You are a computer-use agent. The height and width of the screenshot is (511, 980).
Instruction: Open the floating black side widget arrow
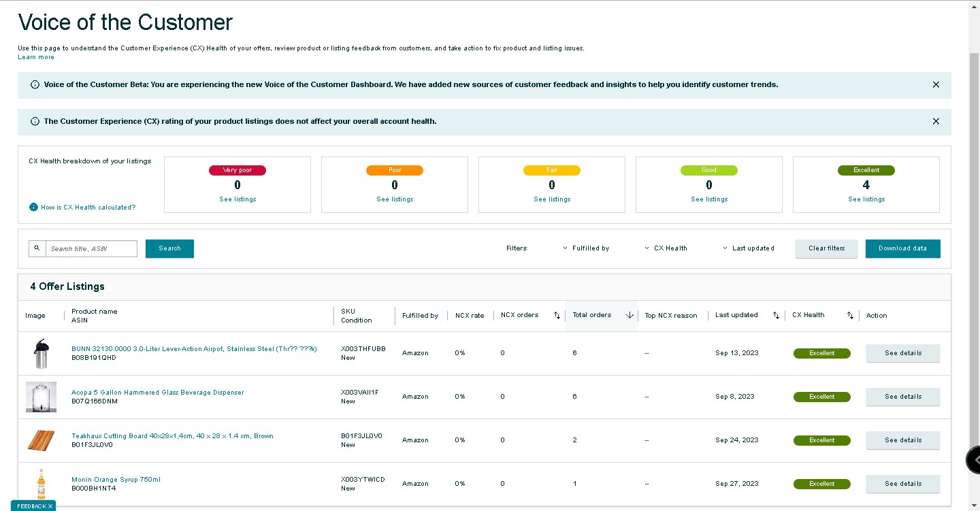click(x=975, y=460)
